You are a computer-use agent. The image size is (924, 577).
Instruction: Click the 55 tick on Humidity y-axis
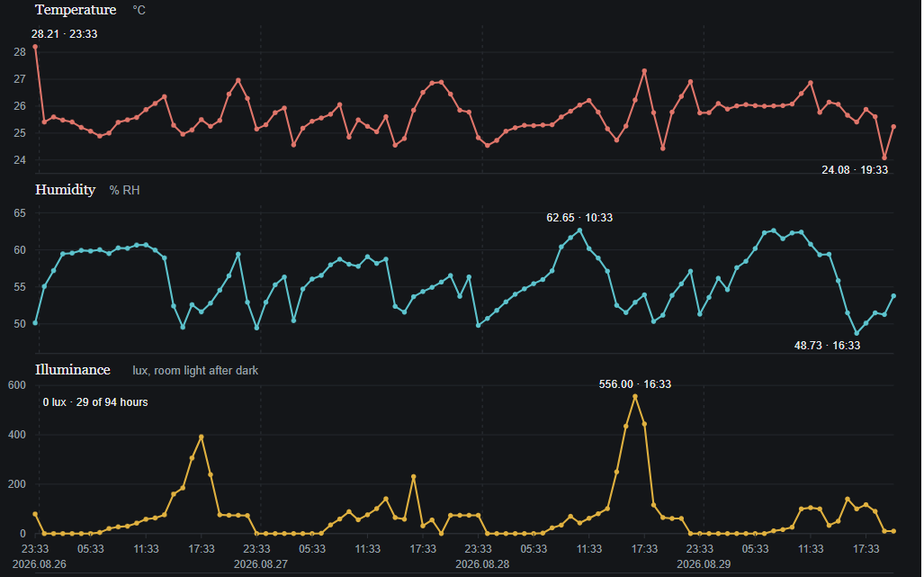click(20, 287)
